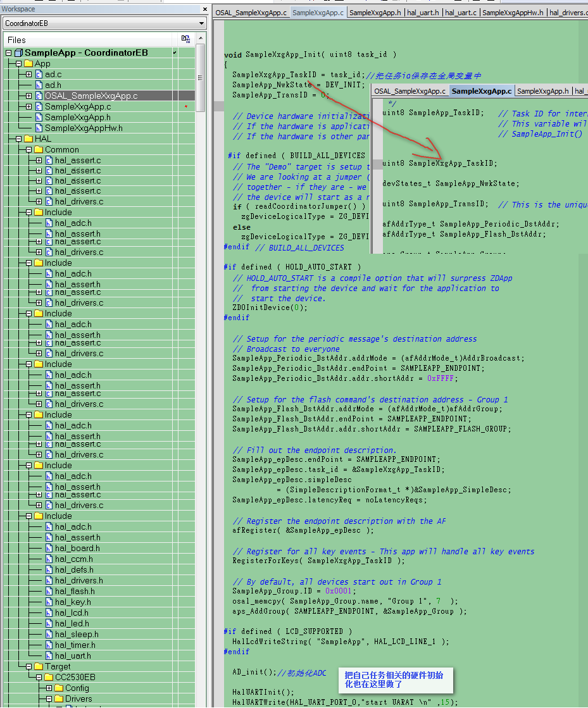
Task: Select SampleXxgApp.c tab in inset window
Action: [482, 91]
